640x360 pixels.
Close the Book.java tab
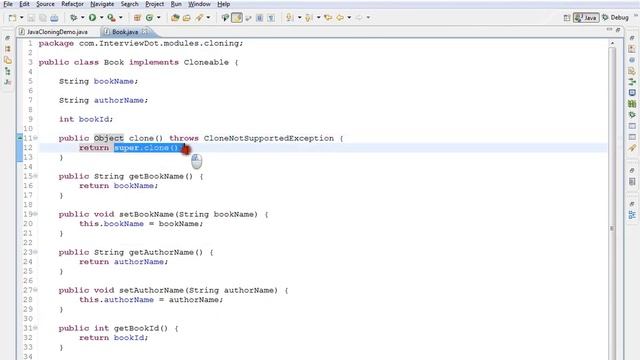click(145, 31)
